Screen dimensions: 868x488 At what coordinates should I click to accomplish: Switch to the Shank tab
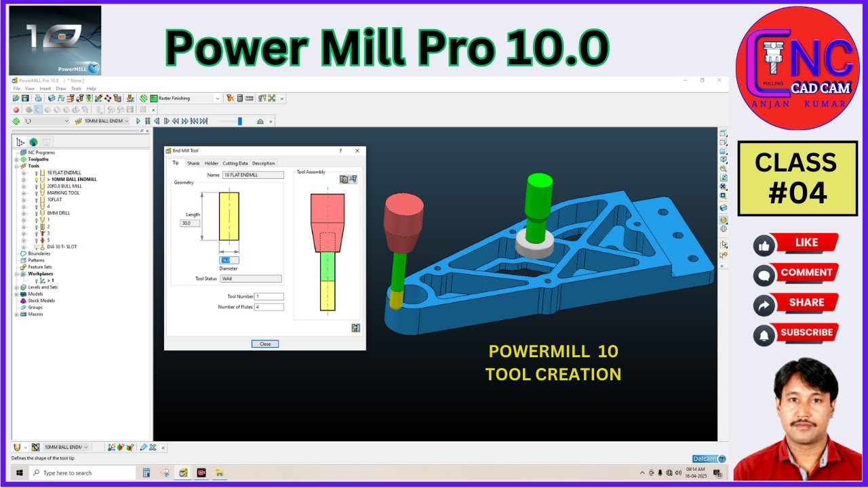[x=193, y=163]
